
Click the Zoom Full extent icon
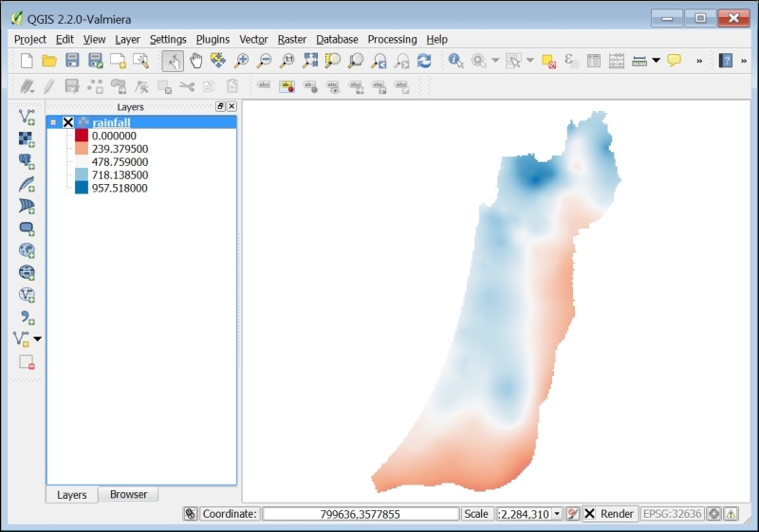[310, 61]
